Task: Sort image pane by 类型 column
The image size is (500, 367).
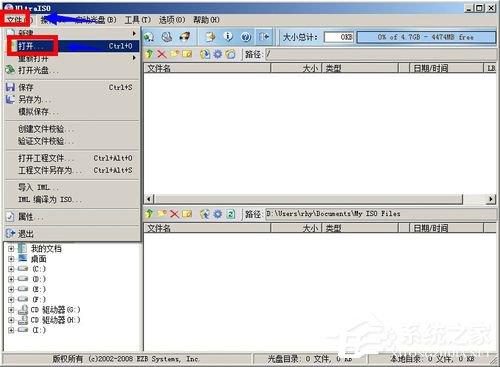Action: (360, 68)
